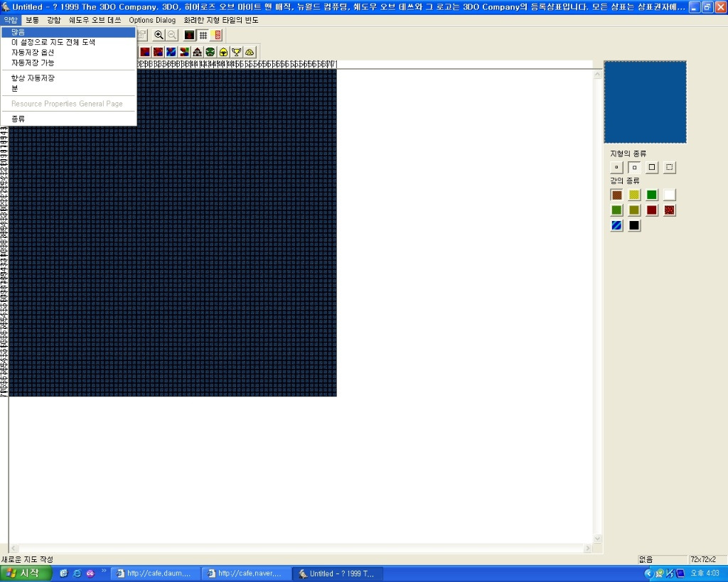Click 이 설정으로 지도 전체 도색 menu entry
This screenshot has width=728, height=582.
tap(53, 43)
